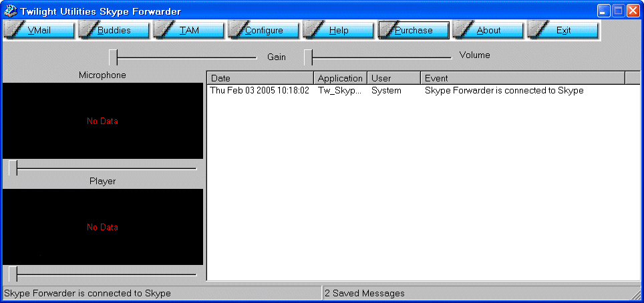Click the Exit button

[x=562, y=31]
